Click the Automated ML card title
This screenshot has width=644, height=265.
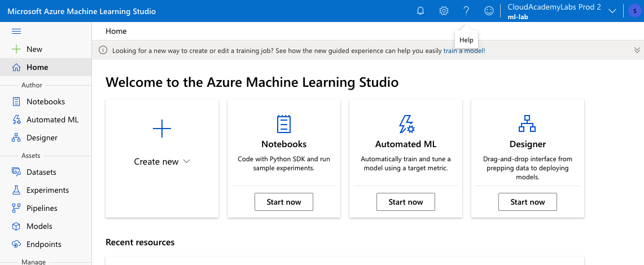pyautogui.click(x=406, y=144)
